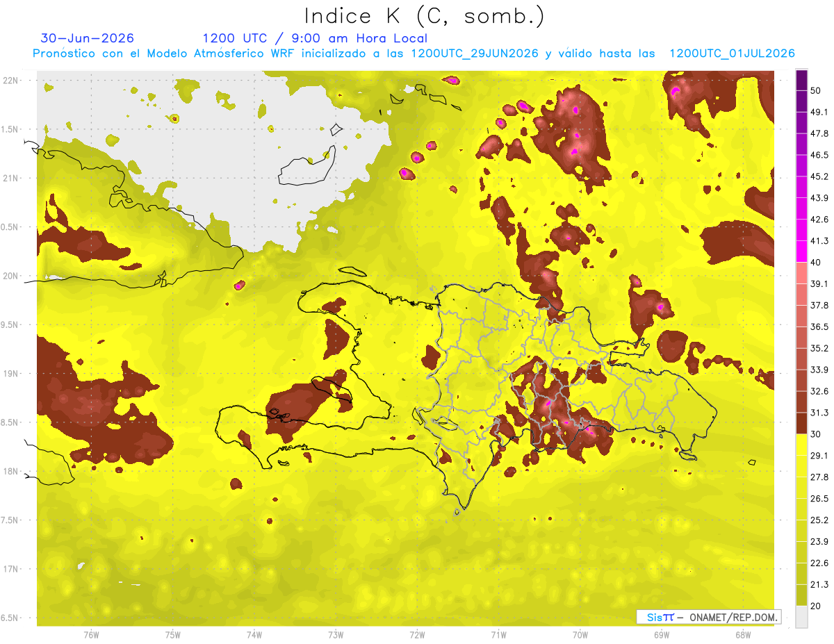Click the '1200 UTC / 9:00 am Hora Local' label
The height and width of the screenshot is (644, 834).
pyautogui.click(x=315, y=38)
